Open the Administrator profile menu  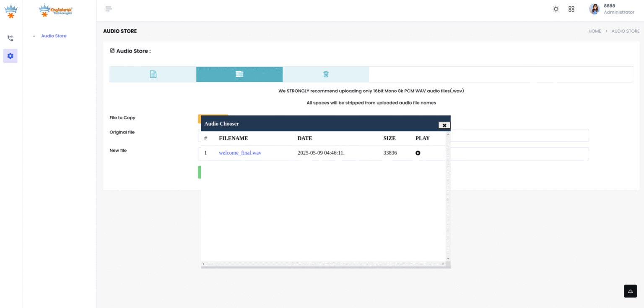tap(613, 9)
